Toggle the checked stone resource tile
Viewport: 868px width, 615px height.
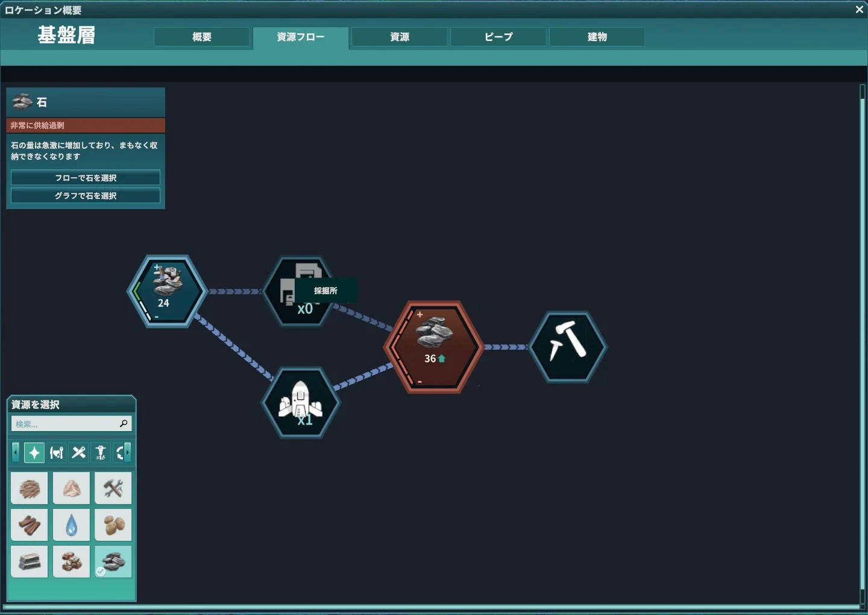[113, 562]
